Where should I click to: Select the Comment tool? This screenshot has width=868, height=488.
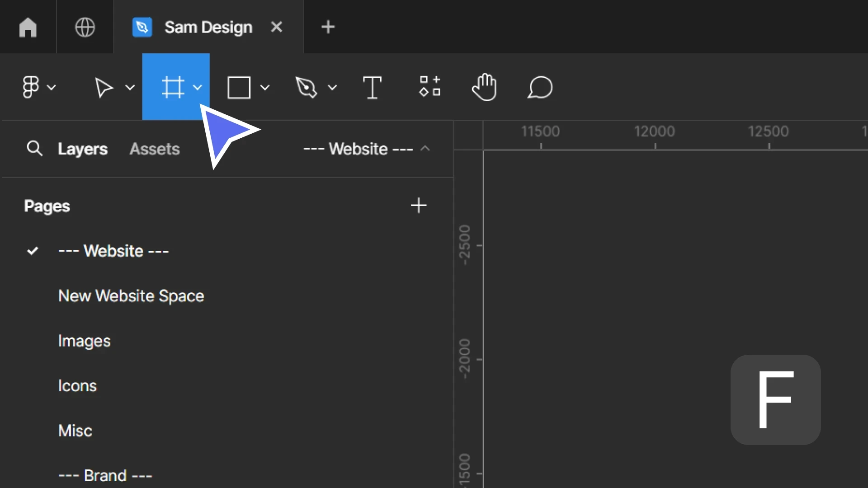pyautogui.click(x=540, y=88)
